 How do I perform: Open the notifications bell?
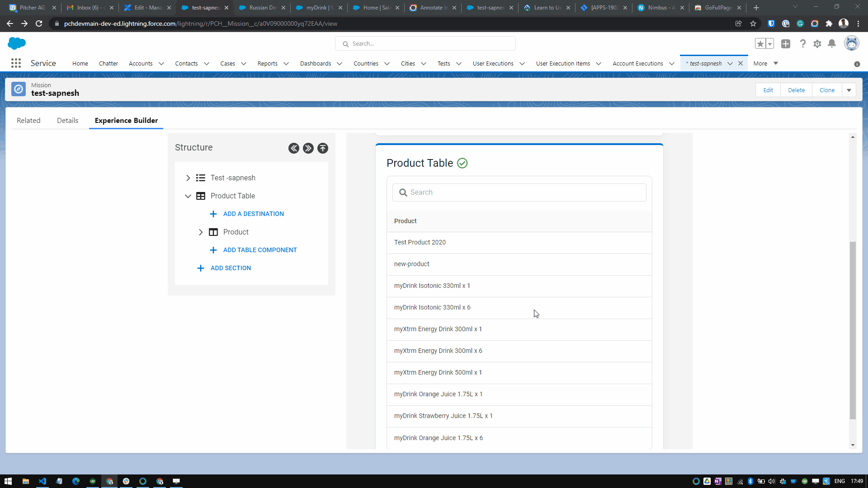832,44
